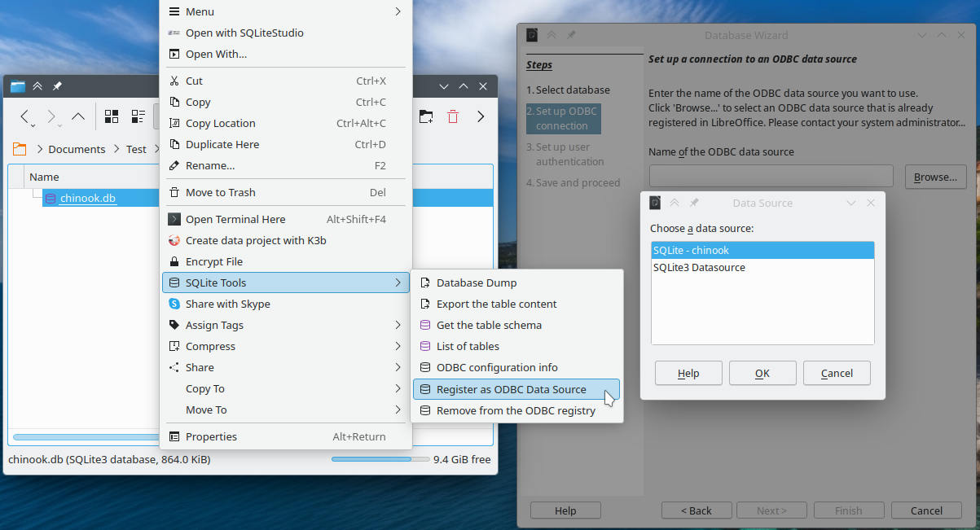The width and height of the screenshot is (980, 530).
Task: Expand the Move To submenu
Action: [286, 410]
